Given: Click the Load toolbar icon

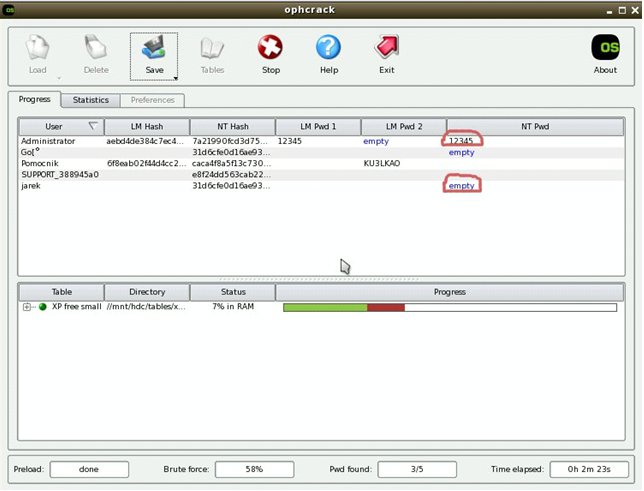Looking at the screenshot, I should 37,48.
